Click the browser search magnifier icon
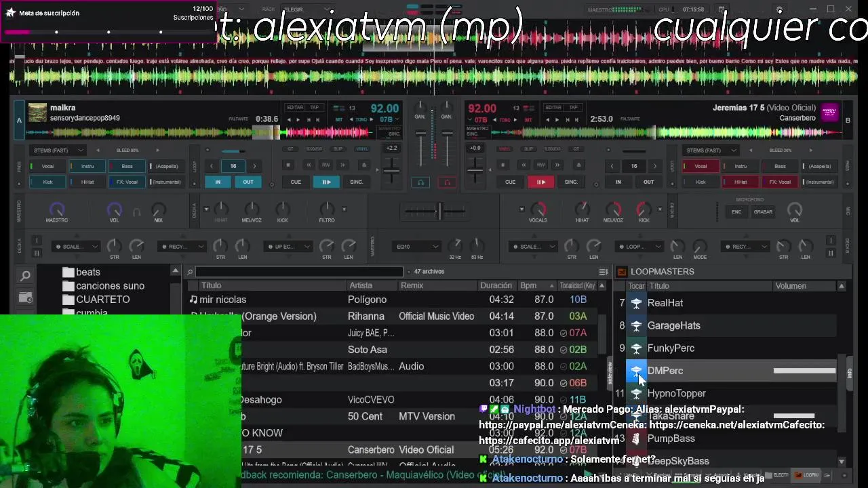This screenshot has width=868, height=488. [25, 275]
